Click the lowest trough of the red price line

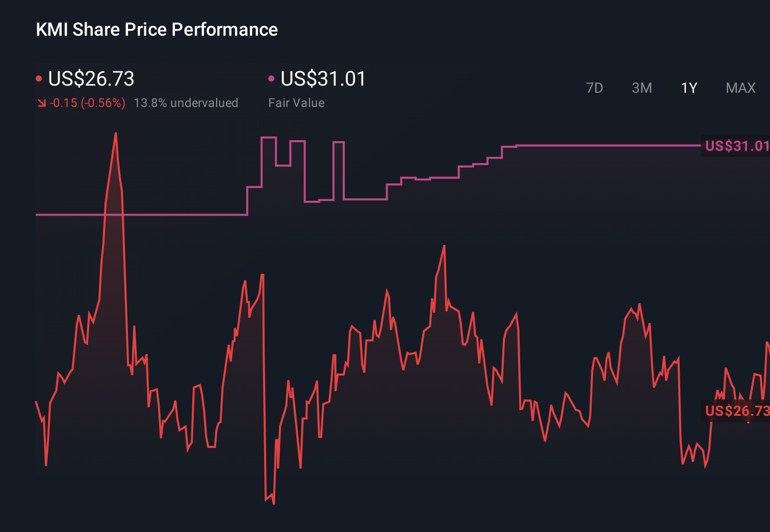click(274, 503)
